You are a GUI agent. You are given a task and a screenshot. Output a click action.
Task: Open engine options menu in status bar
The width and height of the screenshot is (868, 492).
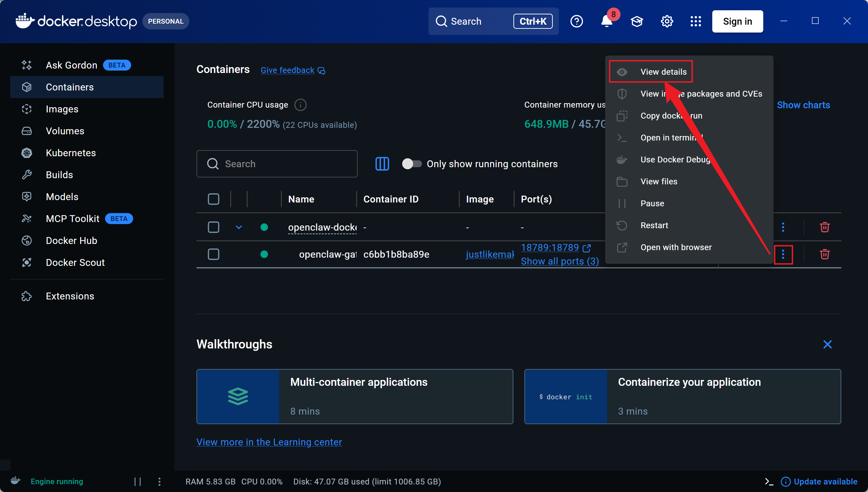pos(159,481)
